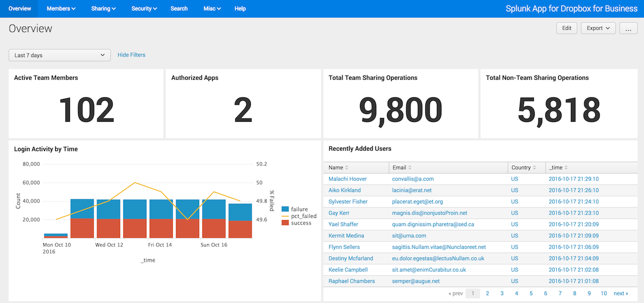Sort by Country column sort icon
Viewport: 644px width, 303px height.
coord(535,168)
